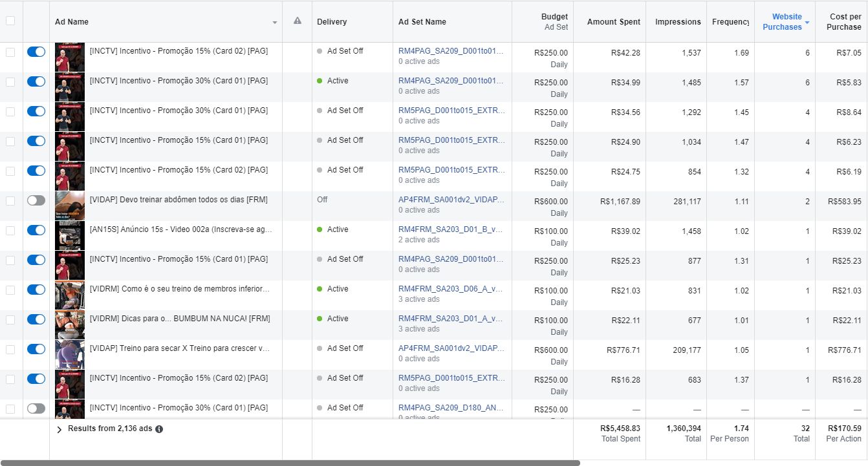This screenshot has width=868, height=466.
Task: Click the warning triangle column header icon
Action: (298, 21)
